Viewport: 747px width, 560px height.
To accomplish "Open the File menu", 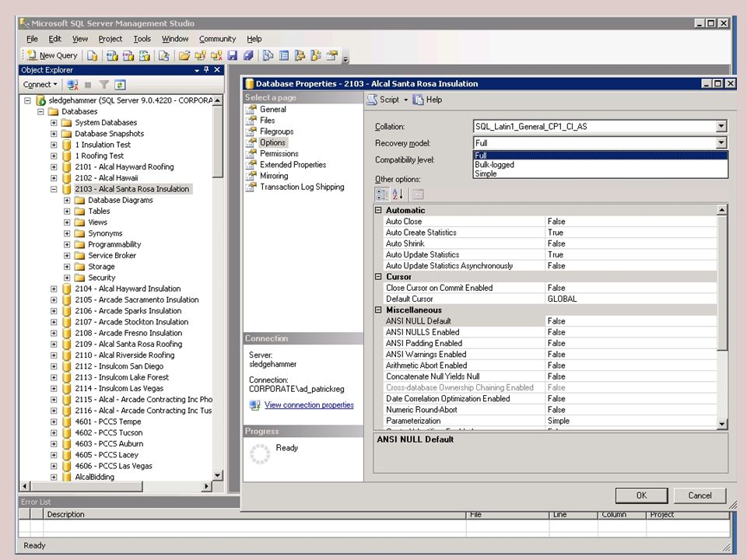I will coord(32,39).
